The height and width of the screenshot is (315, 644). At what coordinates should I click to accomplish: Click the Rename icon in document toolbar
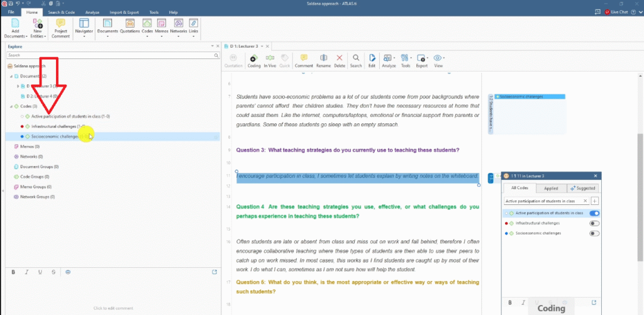coord(323,60)
